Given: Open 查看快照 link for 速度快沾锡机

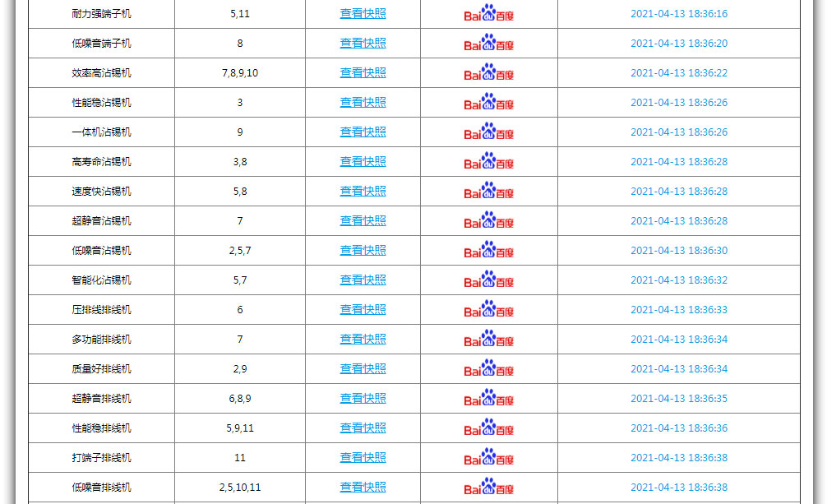Looking at the screenshot, I should point(363,191).
